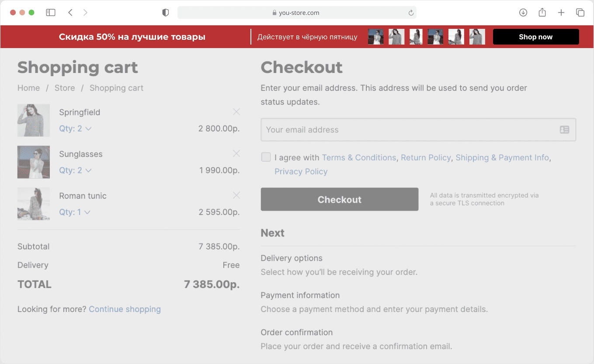Follow the Continue shopping link

coord(125,309)
